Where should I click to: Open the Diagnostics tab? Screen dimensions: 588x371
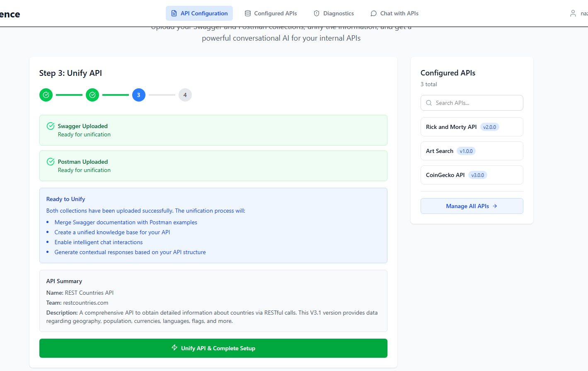pos(334,13)
